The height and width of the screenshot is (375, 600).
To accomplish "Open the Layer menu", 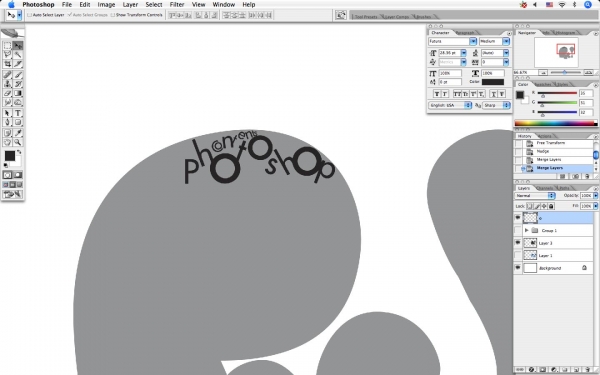I will pyautogui.click(x=130, y=5).
